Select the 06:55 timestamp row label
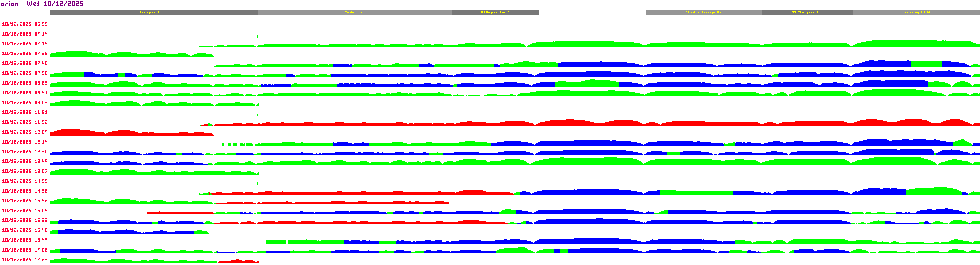 click(x=25, y=24)
